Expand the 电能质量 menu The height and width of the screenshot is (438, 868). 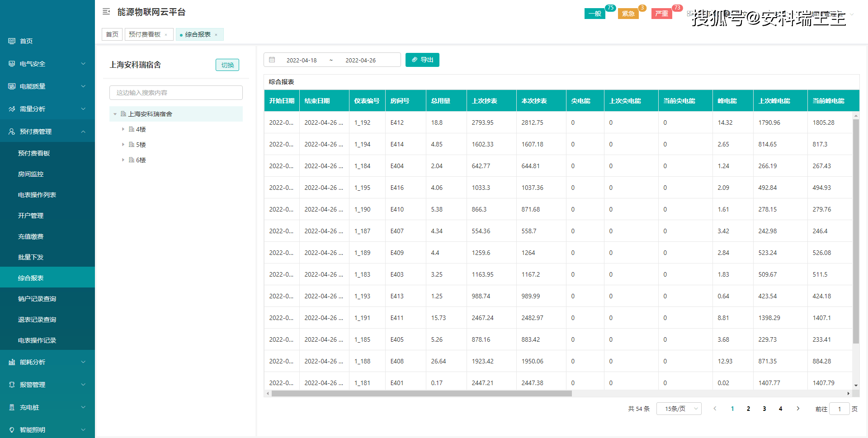point(47,86)
